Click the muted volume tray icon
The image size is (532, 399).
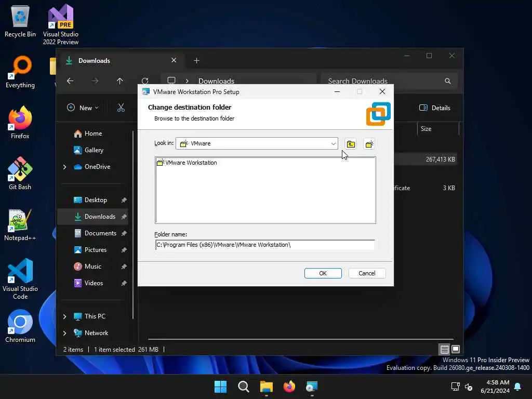469,387
